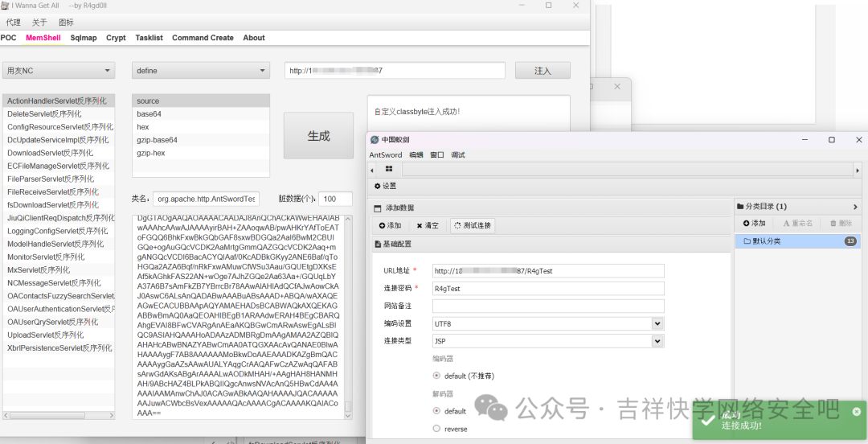The width and height of the screenshot is (868, 444).
Task: Open AntSword 设置 gear item
Action: tap(385, 187)
